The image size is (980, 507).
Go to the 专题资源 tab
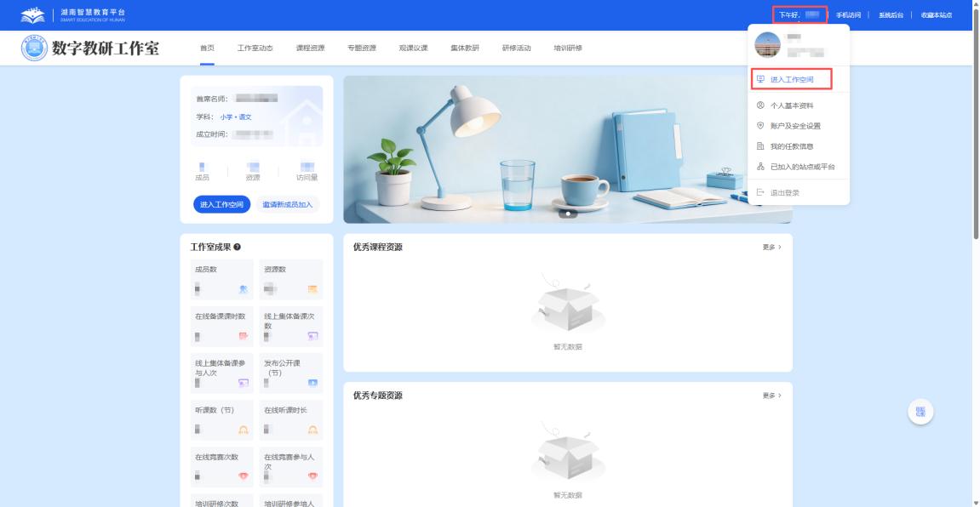click(362, 48)
